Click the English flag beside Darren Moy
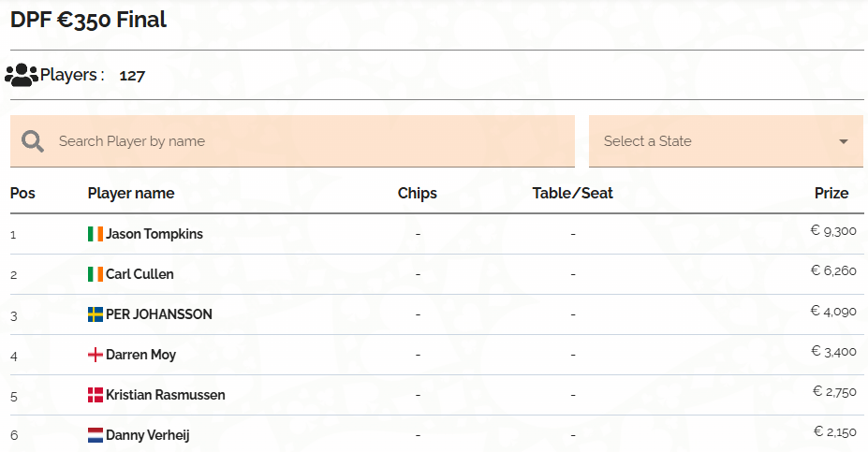This screenshot has height=452, width=868. click(96, 355)
